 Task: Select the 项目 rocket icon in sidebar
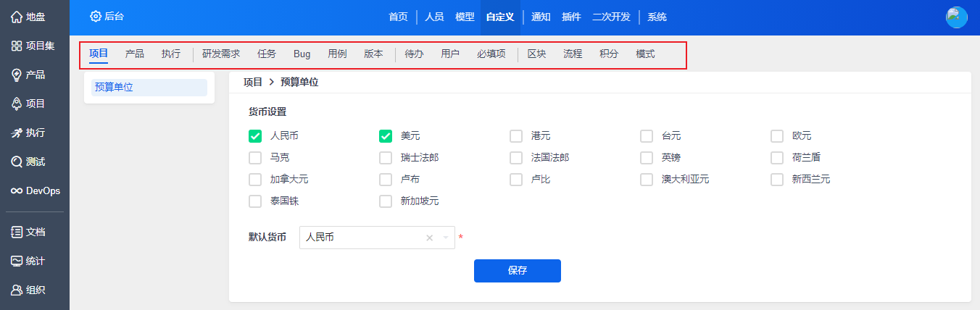click(x=17, y=104)
